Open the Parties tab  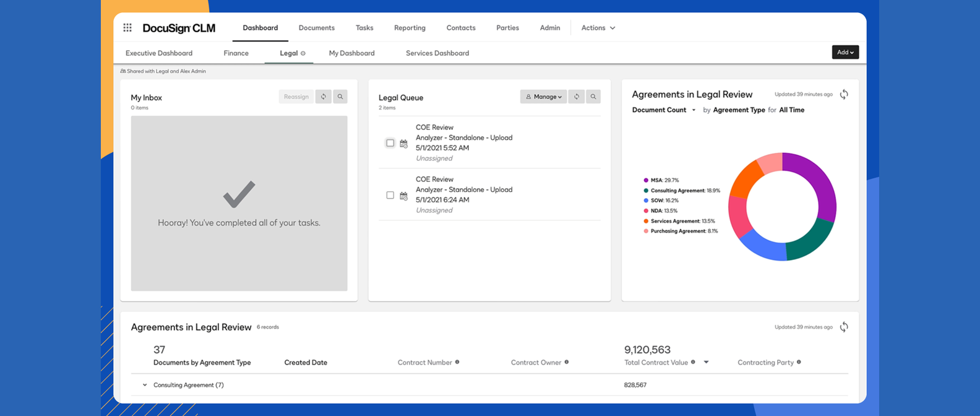coord(507,28)
